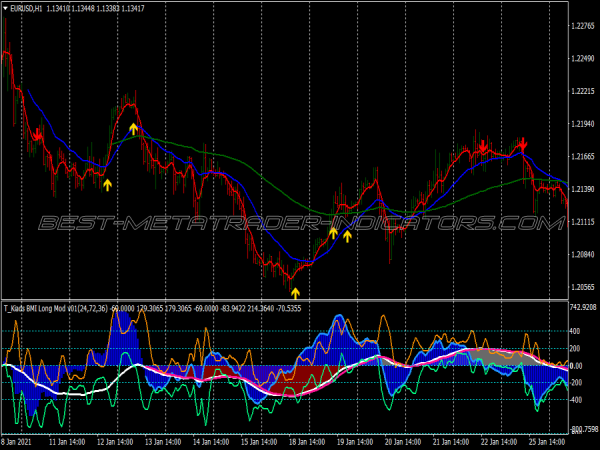
Task: Click the 742.9208 indicator scale maximum
Action: click(584, 307)
